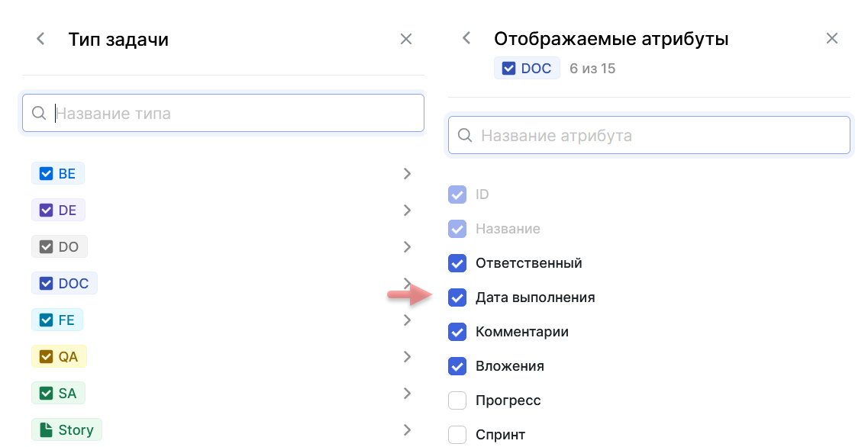Click the search magnifier in Название типа field
868x447 pixels.
pyautogui.click(x=39, y=113)
